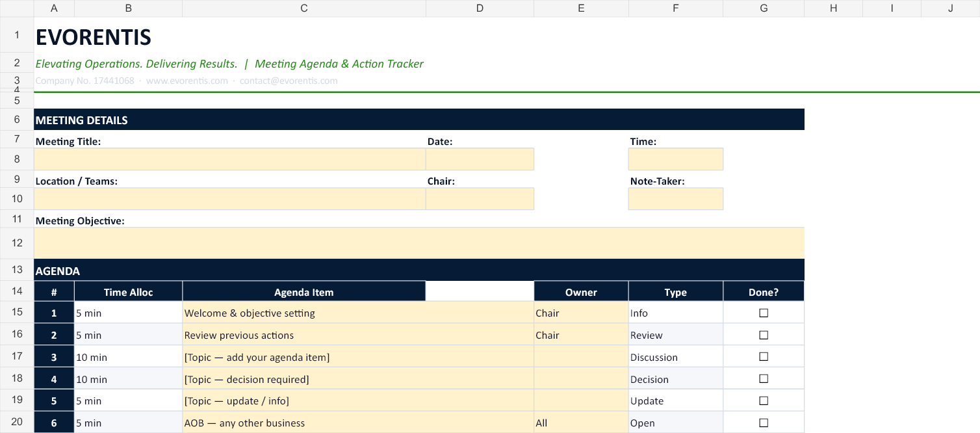The image size is (980, 433).
Task: Click the 'Agenda Item' column heading
Action: point(304,292)
